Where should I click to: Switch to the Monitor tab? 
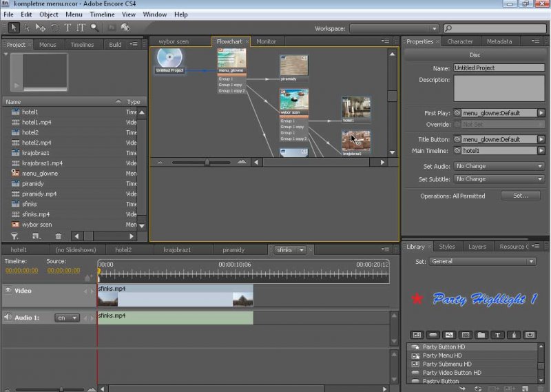pos(266,42)
